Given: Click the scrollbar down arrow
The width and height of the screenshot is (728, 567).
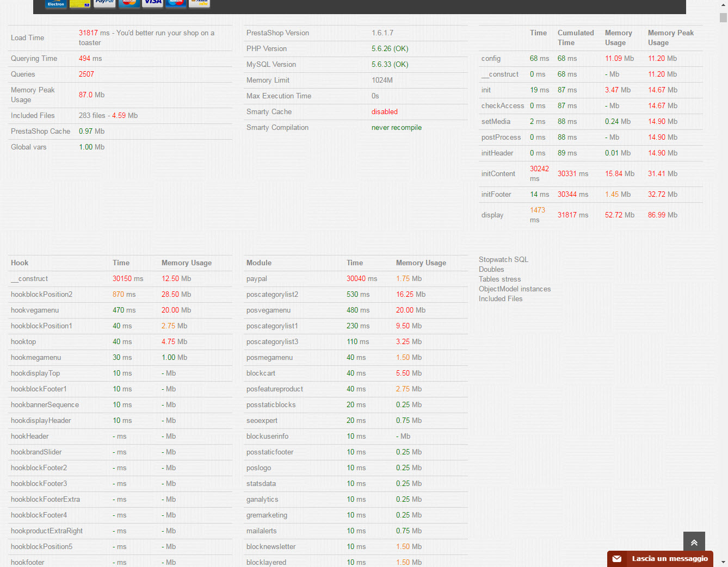Looking at the screenshot, I should 723,562.
